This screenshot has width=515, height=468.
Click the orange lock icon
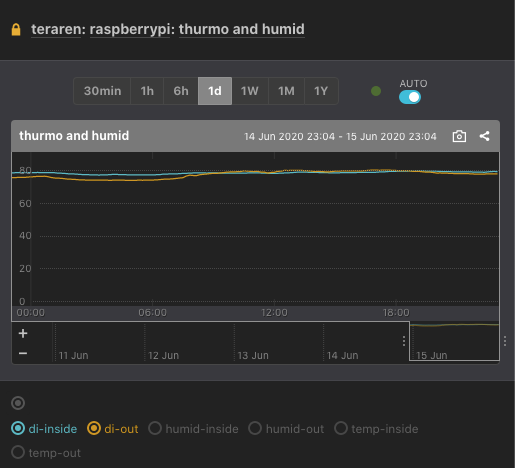(16, 29)
